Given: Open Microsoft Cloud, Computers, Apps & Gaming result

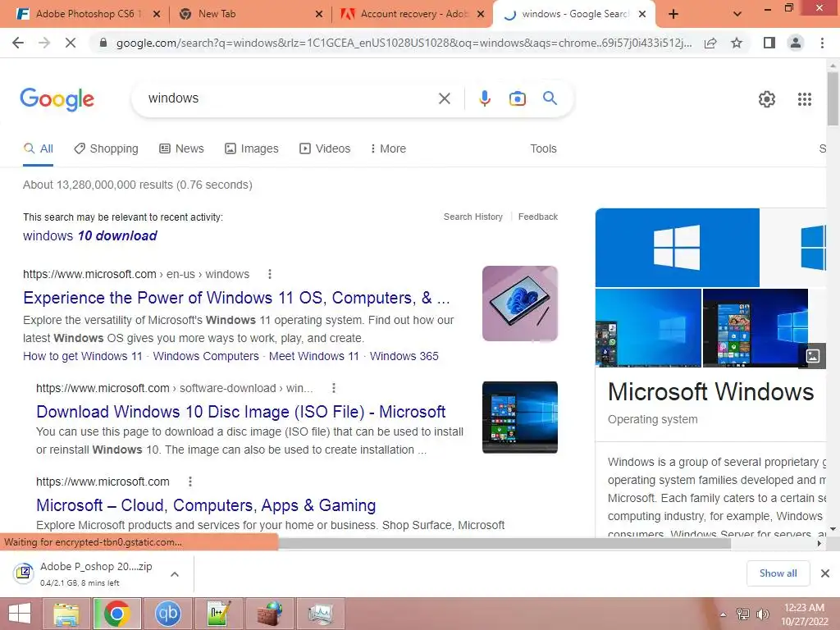Looking at the screenshot, I should (x=206, y=505).
